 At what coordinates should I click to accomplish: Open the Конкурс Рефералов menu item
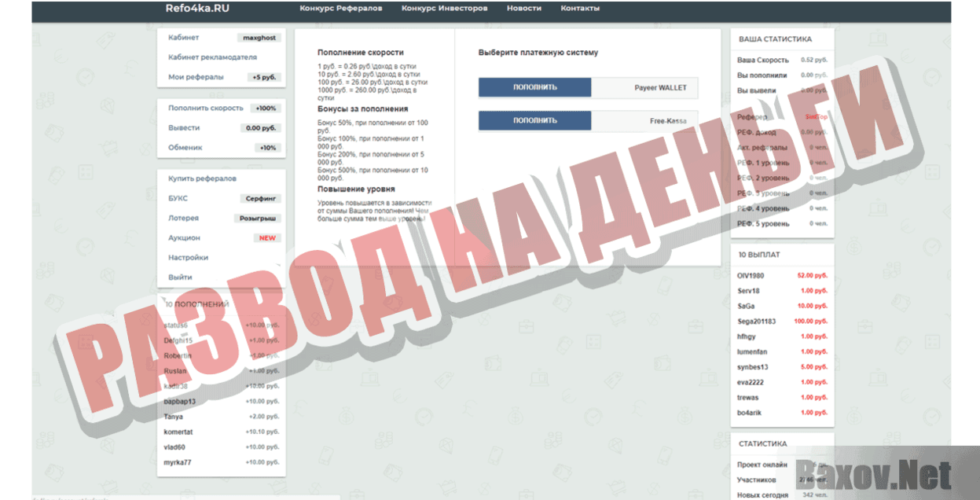tap(340, 8)
